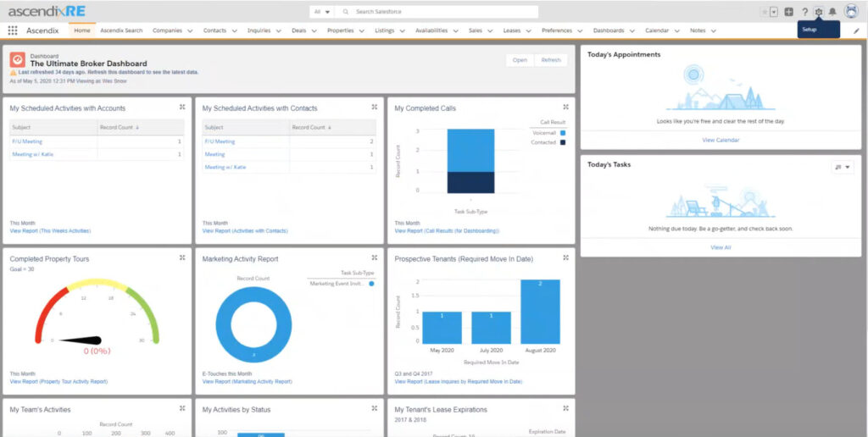Select the Home tab
868x437 pixels.
click(82, 30)
